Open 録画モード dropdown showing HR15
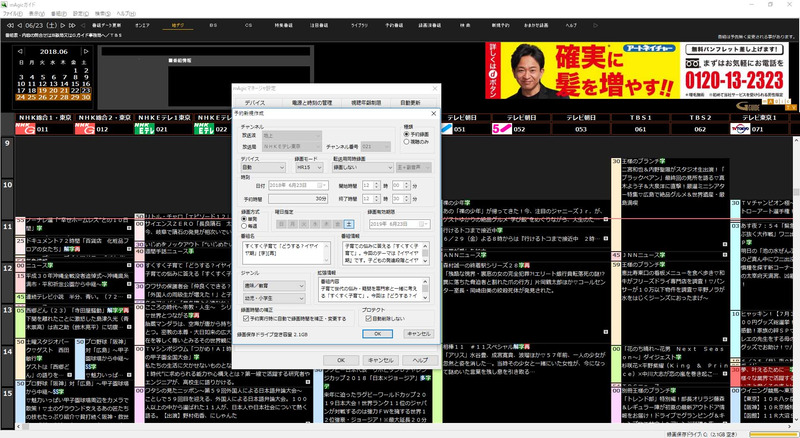 pyautogui.click(x=309, y=167)
